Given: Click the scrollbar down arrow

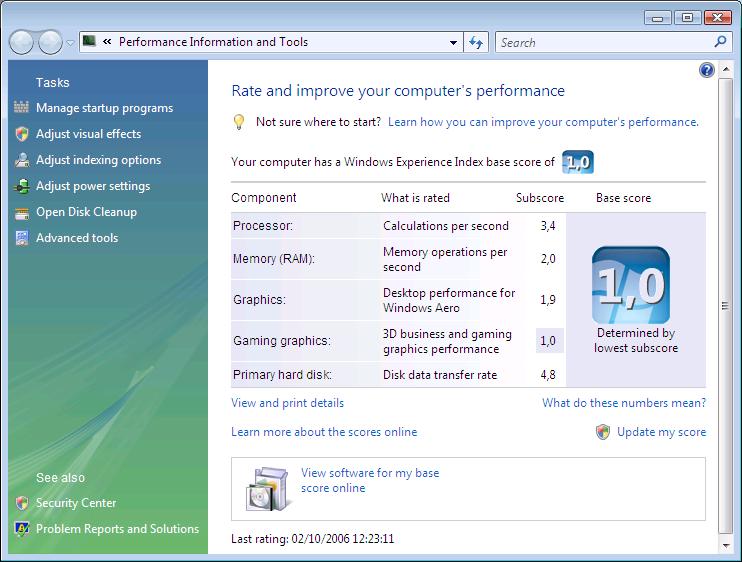Looking at the screenshot, I should pos(725,545).
